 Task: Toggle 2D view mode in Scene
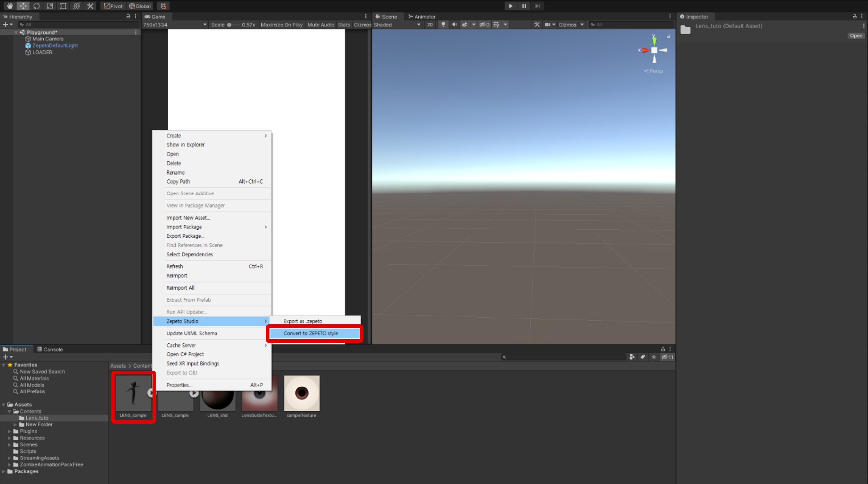coord(429,25)
